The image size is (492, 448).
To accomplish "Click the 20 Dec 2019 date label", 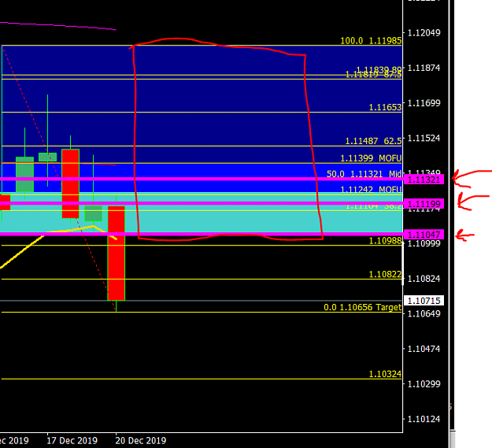I will point(141,440).
